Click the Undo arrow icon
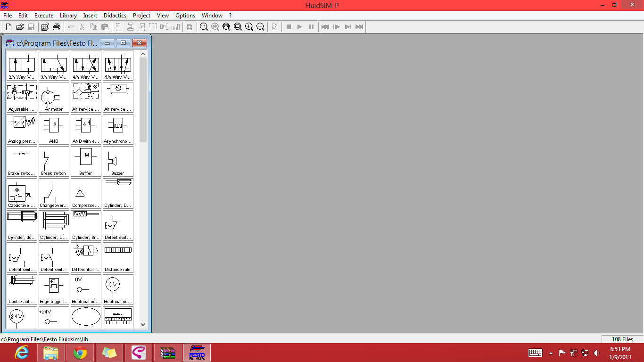 (x=71, y=27)
